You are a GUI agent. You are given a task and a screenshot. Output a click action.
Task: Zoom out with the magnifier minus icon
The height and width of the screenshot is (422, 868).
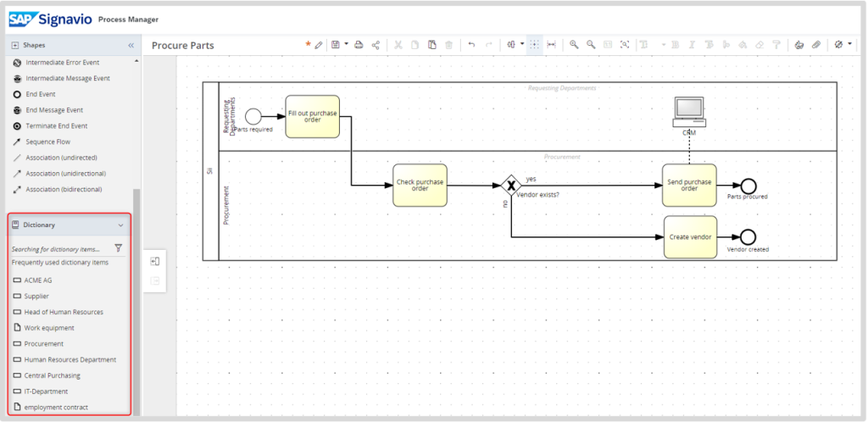pyautogui.click(x=591, y=45)
